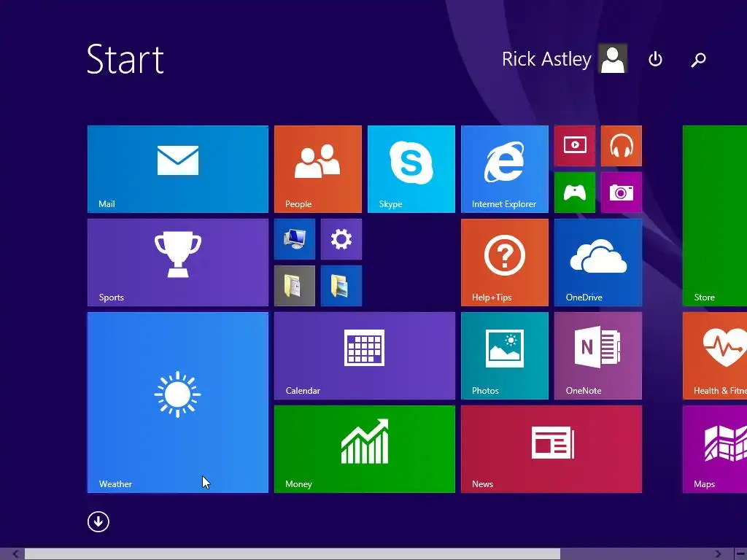Open the small Documents folder tile
Viewport: 747px width, 560px height.
click(295, 286)
